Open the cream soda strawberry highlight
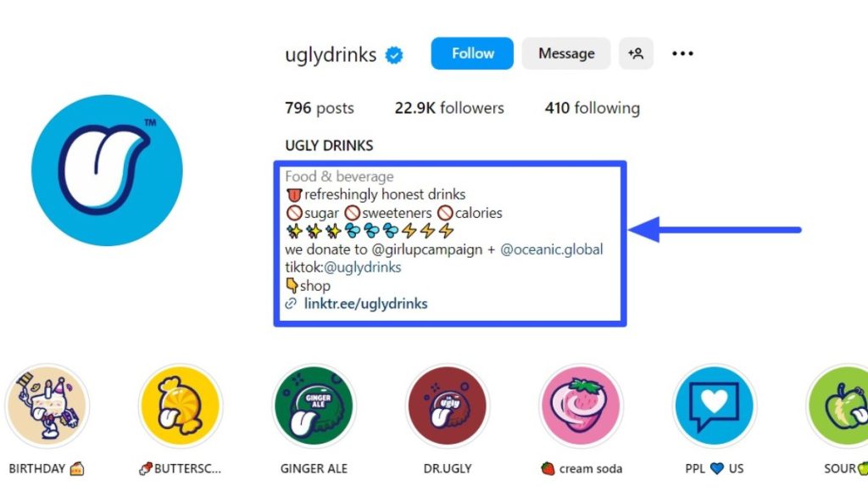Viewport: 868px width, 498px height. coord(581,406)
